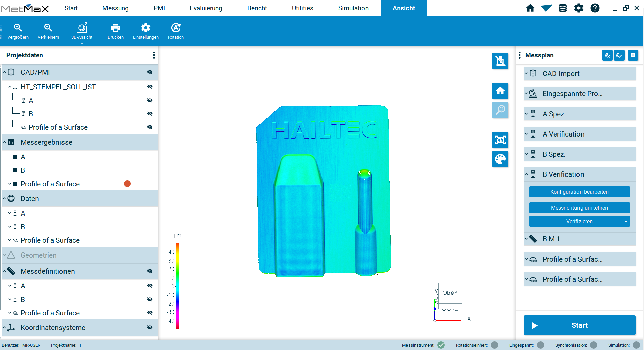This screenshot has height=350, width=644.
Task: Toggle visibility of Koordinatensysteme
Action: coord(150,327)
